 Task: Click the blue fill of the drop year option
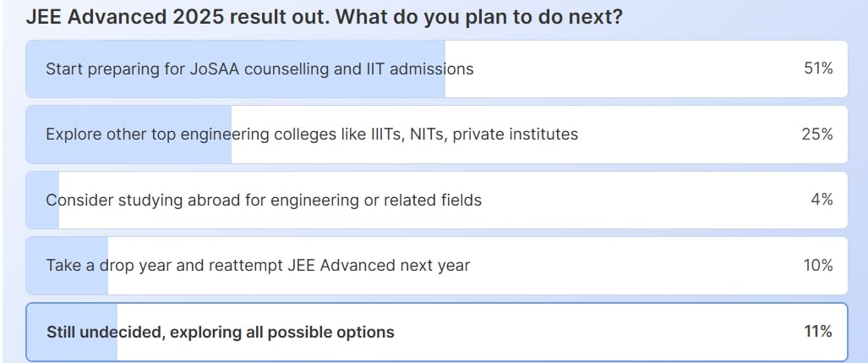tap(68, 283)
